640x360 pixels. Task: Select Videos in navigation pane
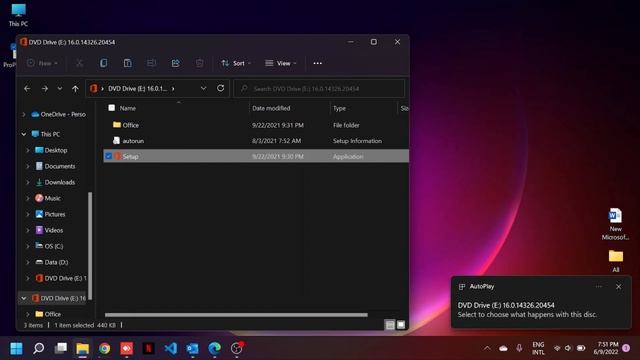coord(53,230)
